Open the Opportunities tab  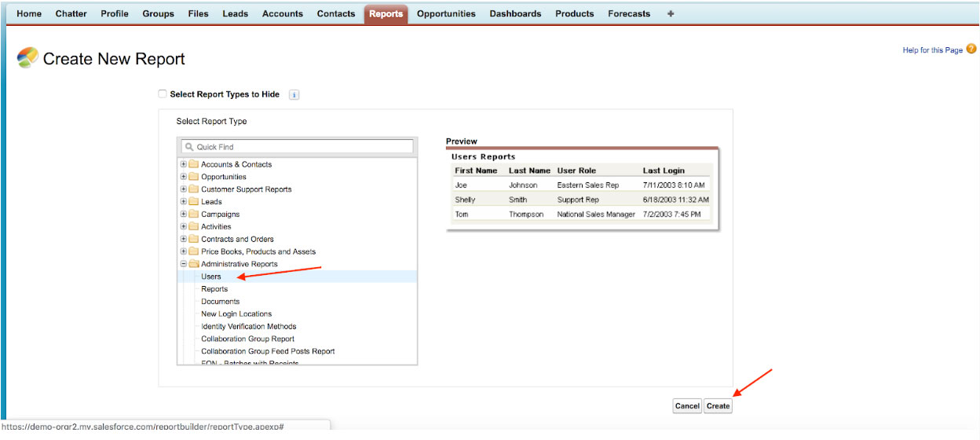[x=446, y=13]
